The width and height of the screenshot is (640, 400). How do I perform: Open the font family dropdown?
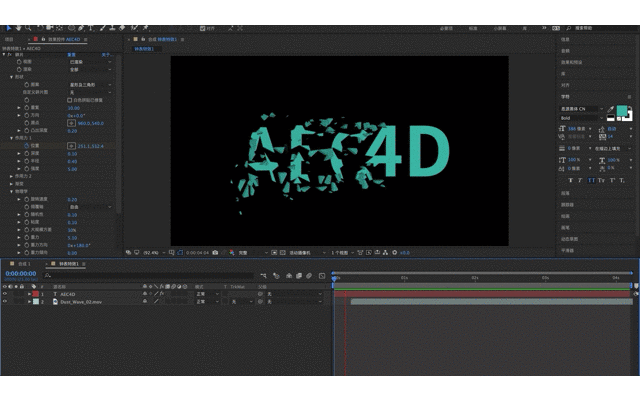582,109
